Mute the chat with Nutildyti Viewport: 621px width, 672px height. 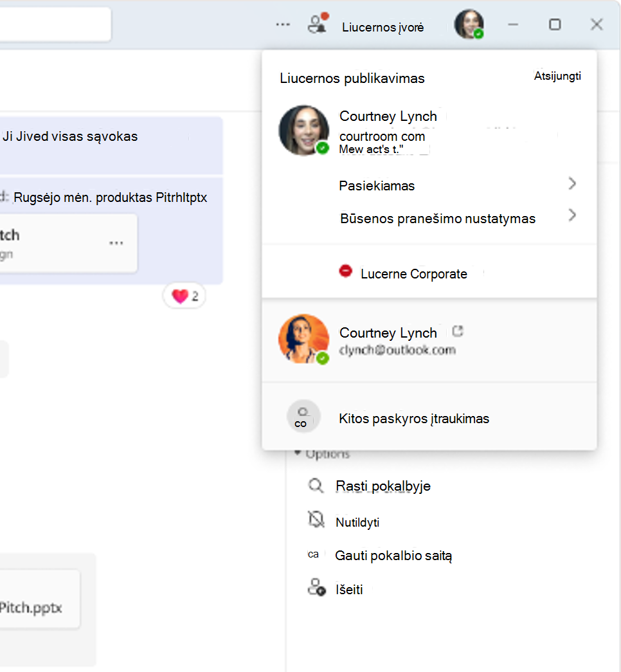point(357,522)
